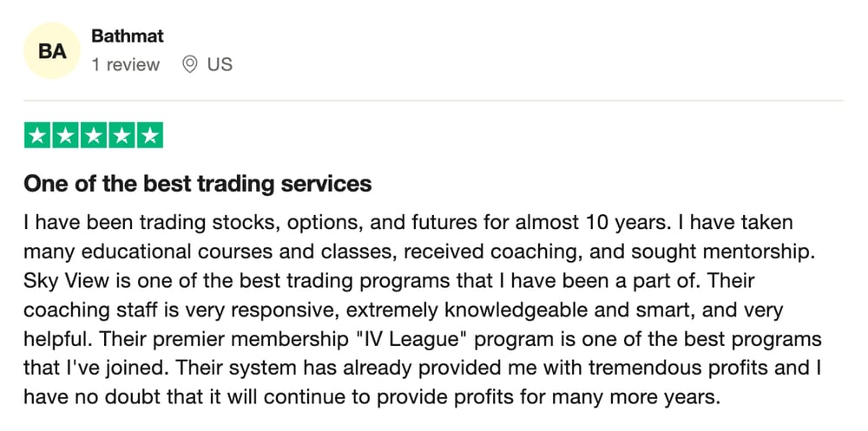Open the "One of the best trading services" title
Image resolution: width=868 pixels, height=431 pixels.
[x=198, y=184]
